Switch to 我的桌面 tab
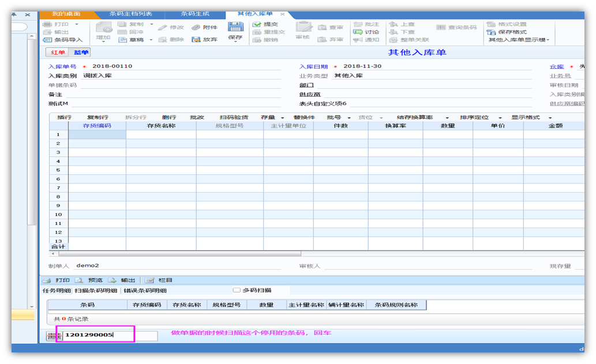 coord(66,14)
